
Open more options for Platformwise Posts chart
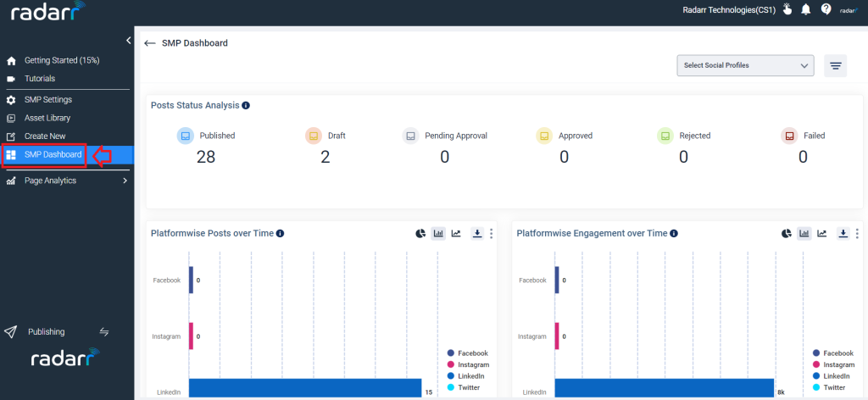pos(491,233)
